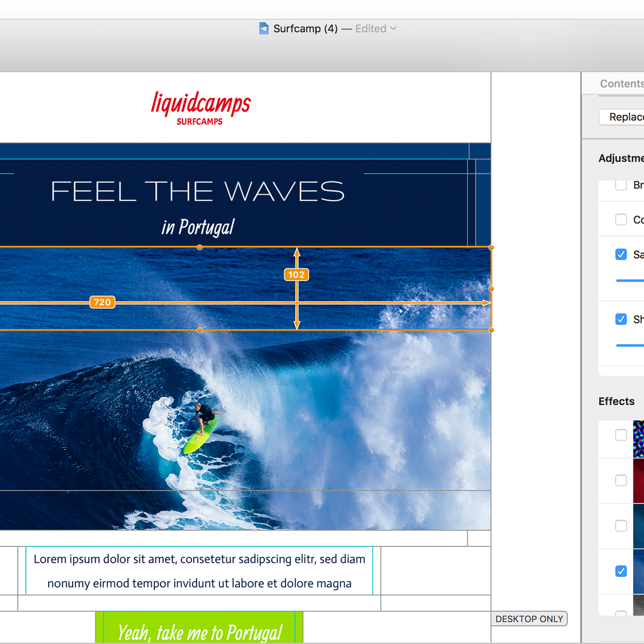Disable the Saturation adjustment checkbox
The width and height of the screenshot is (644, 644).
point(621,254)
